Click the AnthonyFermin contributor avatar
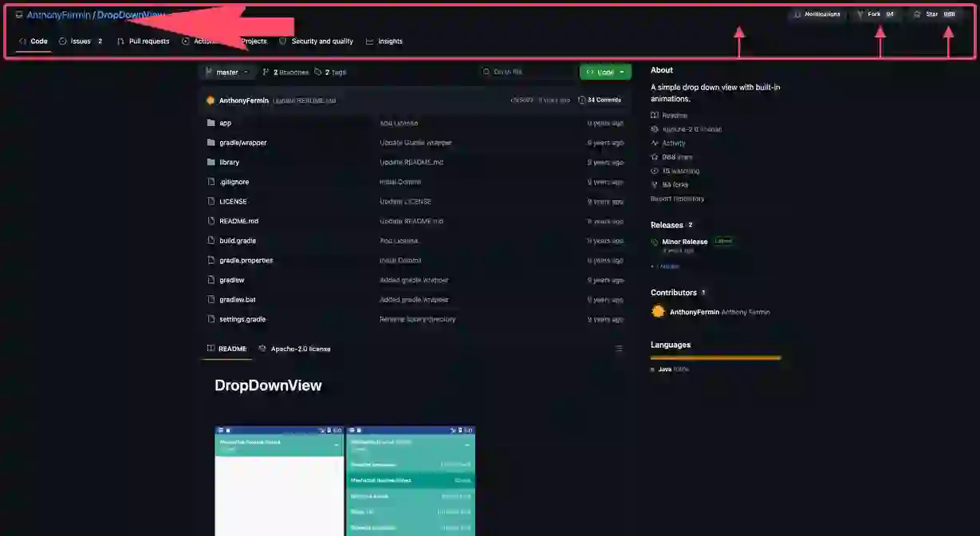This screenshot has width=980, height=536. click(658, 312)
